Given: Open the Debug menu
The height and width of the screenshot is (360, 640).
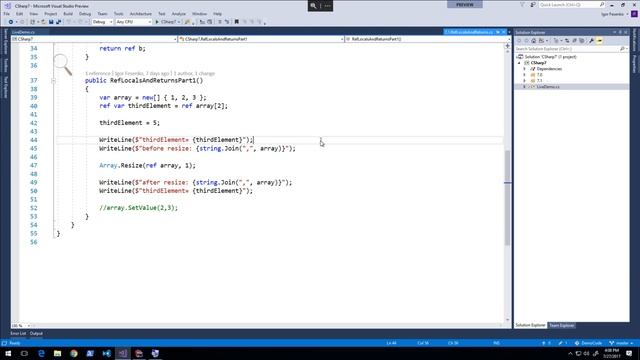Looking at the screenshot, I should pyautogui.click(x=85, y=14).
